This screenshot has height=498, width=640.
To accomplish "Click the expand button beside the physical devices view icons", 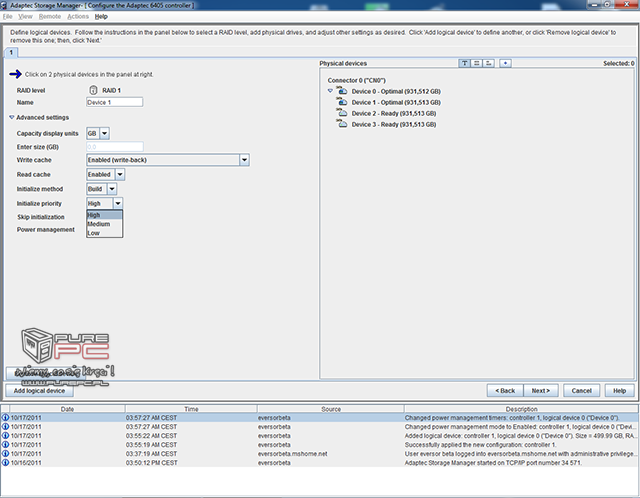I will pyautogui.click(x=505, y=63).
